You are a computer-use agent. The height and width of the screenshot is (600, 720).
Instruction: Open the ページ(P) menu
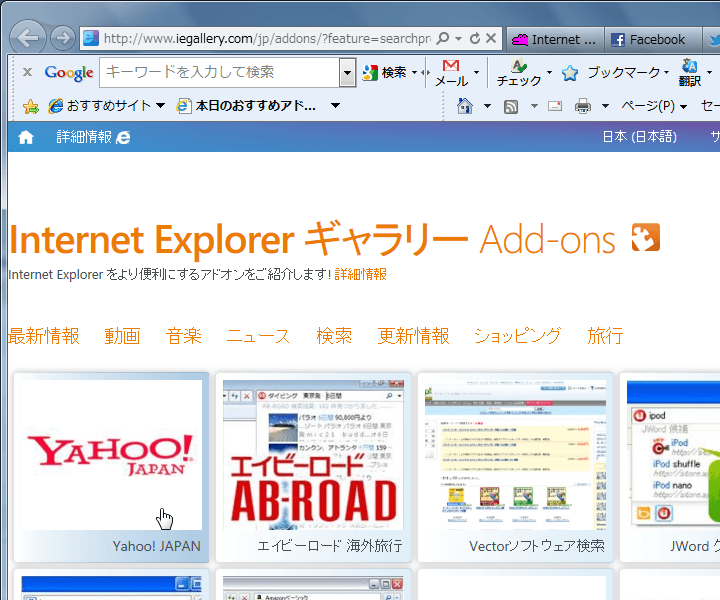coord(654,106)
